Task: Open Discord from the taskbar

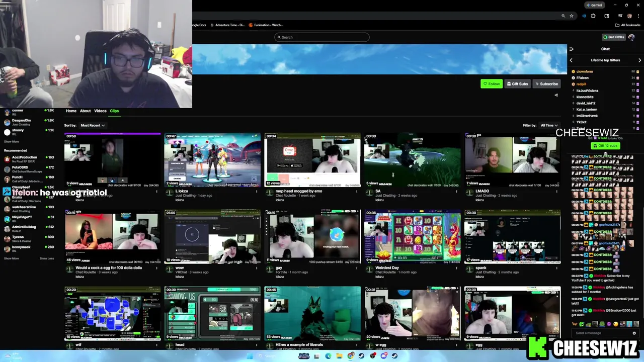Action: click(x=383, y=356)
